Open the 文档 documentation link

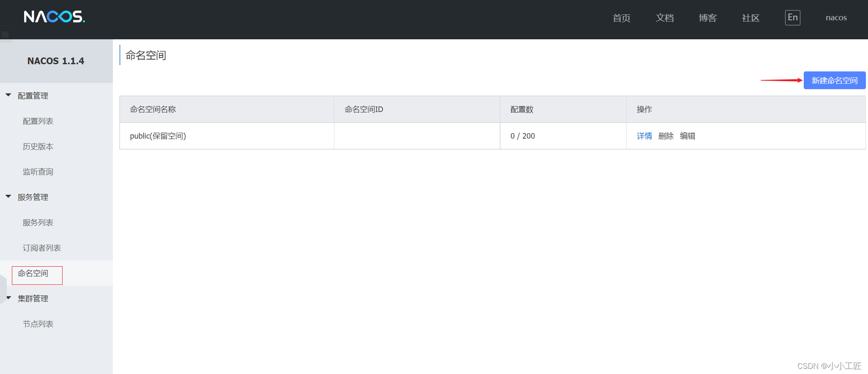[665, 18]
